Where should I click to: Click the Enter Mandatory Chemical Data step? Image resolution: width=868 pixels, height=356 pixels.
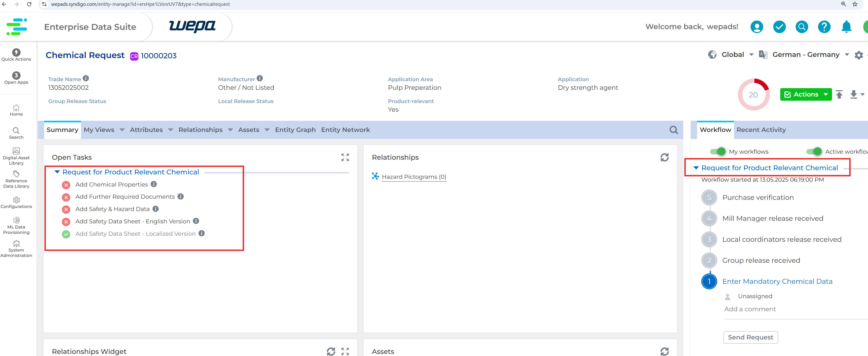777,281
